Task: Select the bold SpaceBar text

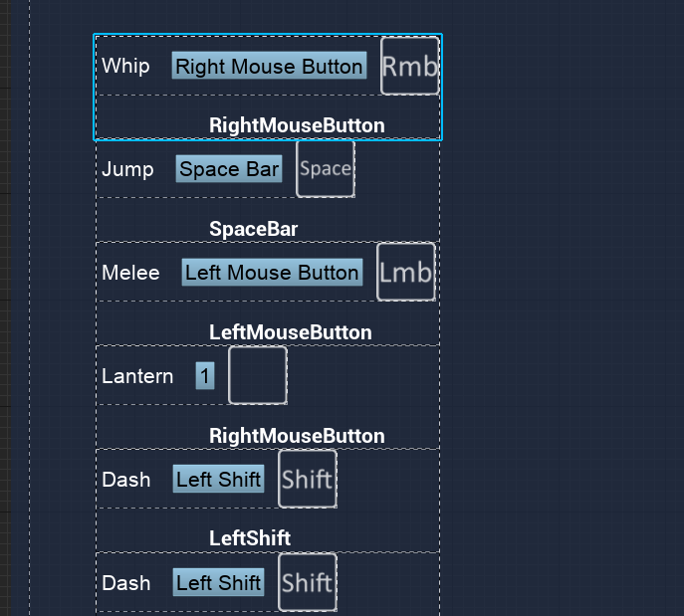Action: pyautogui.click(x=253, y=229)
